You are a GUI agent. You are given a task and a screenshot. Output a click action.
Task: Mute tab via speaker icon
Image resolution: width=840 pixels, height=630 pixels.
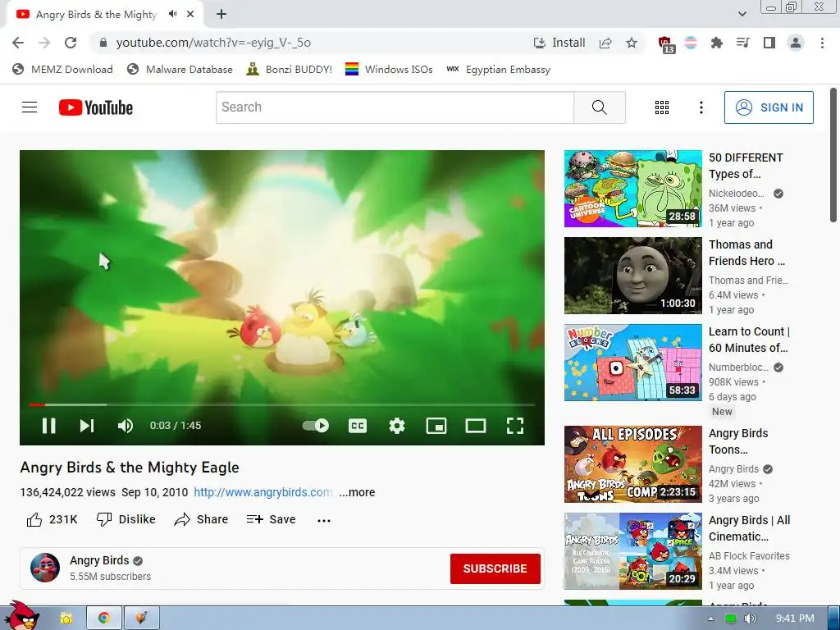point(172,14)
